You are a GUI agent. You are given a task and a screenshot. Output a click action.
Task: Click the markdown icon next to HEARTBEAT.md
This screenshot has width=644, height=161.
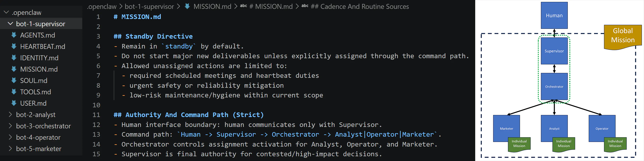(14, 46)
